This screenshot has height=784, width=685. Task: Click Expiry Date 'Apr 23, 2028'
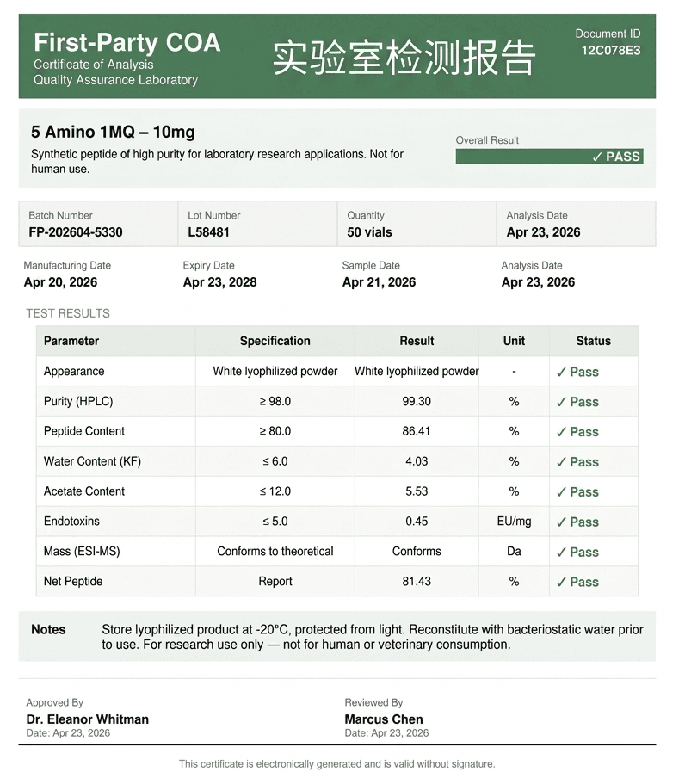pos(220,282)
